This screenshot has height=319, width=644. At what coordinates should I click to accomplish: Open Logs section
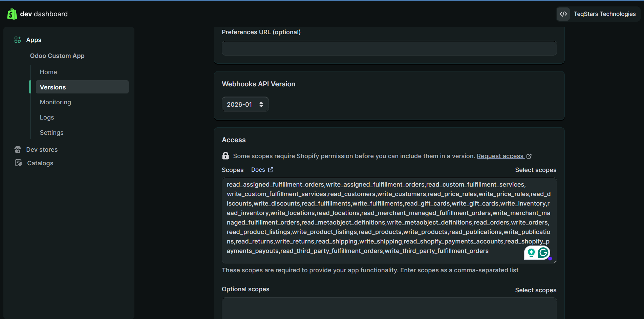(x=47, y=117)
